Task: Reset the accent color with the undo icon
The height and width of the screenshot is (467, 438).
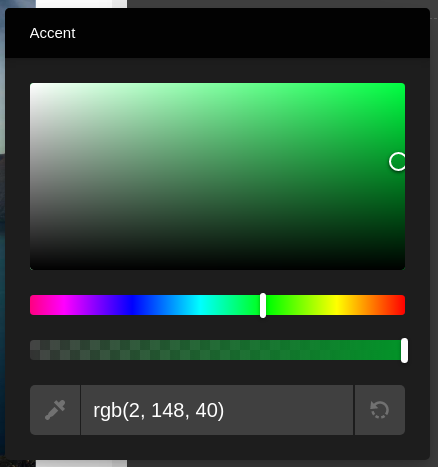Action: 380,410
